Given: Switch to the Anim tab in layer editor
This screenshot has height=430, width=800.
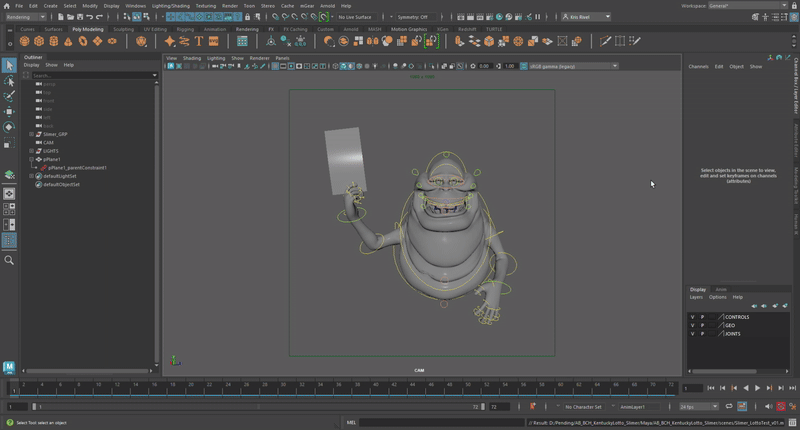Looking at the screenshot, I should (x=721, y=289).
